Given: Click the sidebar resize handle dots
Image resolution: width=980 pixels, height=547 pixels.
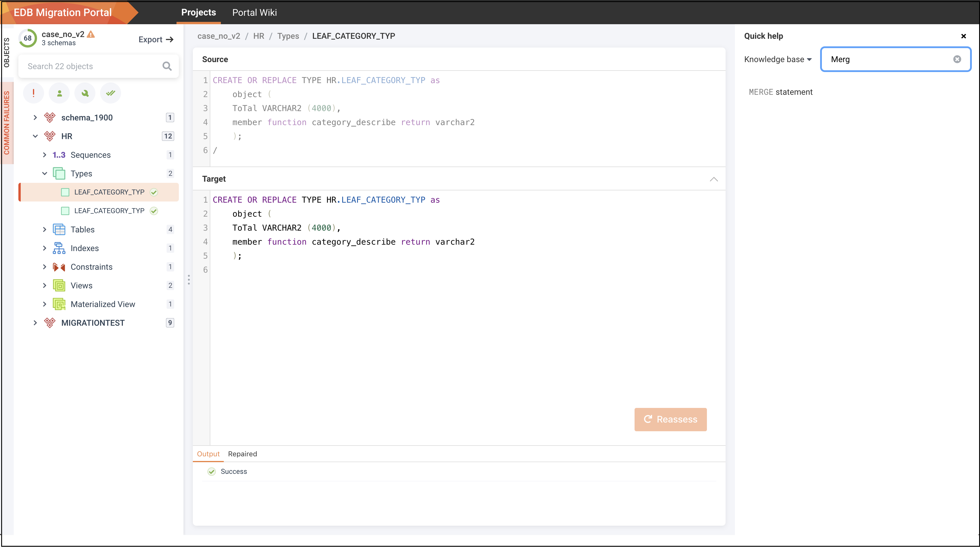Looking at the screenshot, I should pos(189,280).
